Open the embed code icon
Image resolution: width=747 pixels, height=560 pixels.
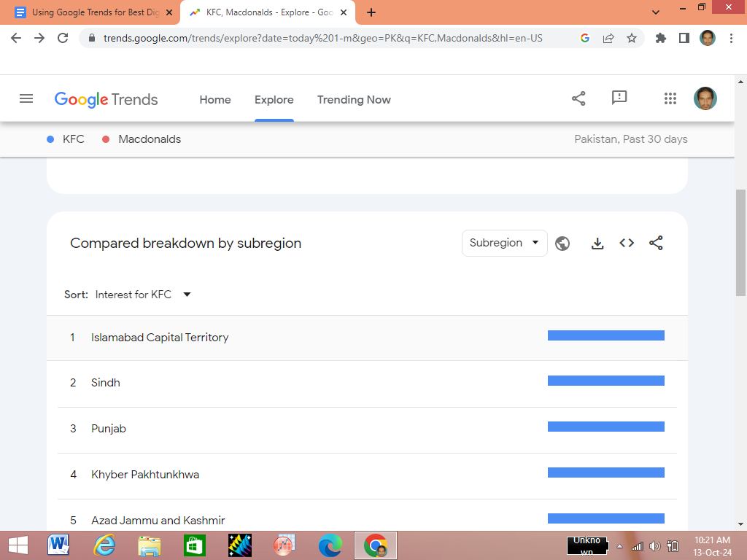pyautogui.click(x=627, y=243)
